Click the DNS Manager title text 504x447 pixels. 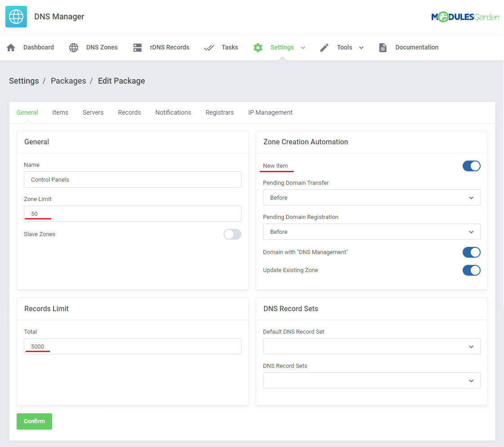(59, 16)
